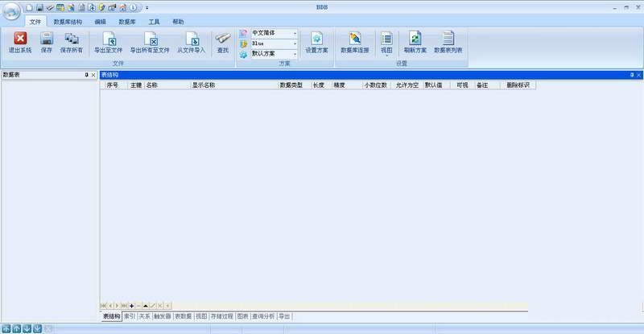Open the 触发器 bottom tab
This screenshot has width=644, height=334.
[163, 317]
